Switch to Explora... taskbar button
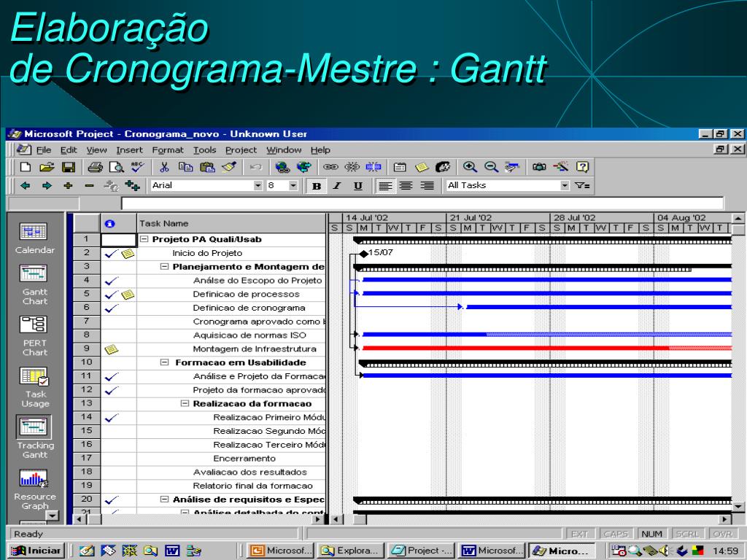The width and height of the screenshot is (747, 560). pos(351,551)
